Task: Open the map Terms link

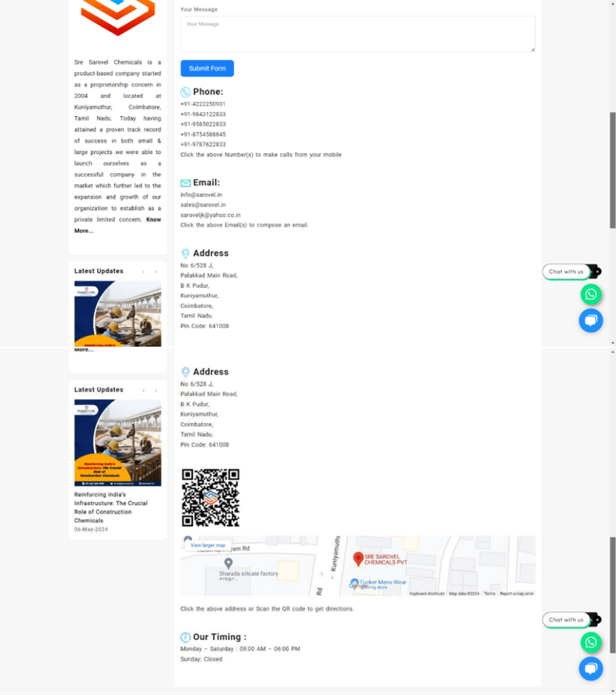Action: point(489,593)
